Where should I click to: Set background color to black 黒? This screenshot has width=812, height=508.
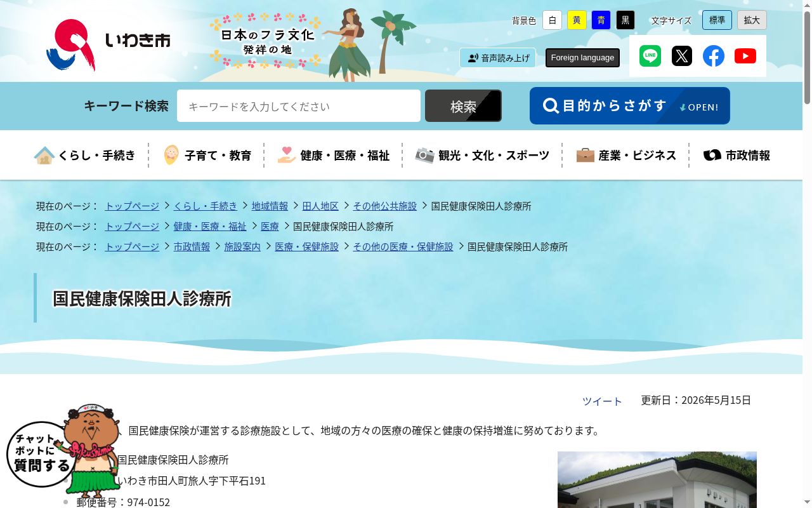(x=625, y=20)
